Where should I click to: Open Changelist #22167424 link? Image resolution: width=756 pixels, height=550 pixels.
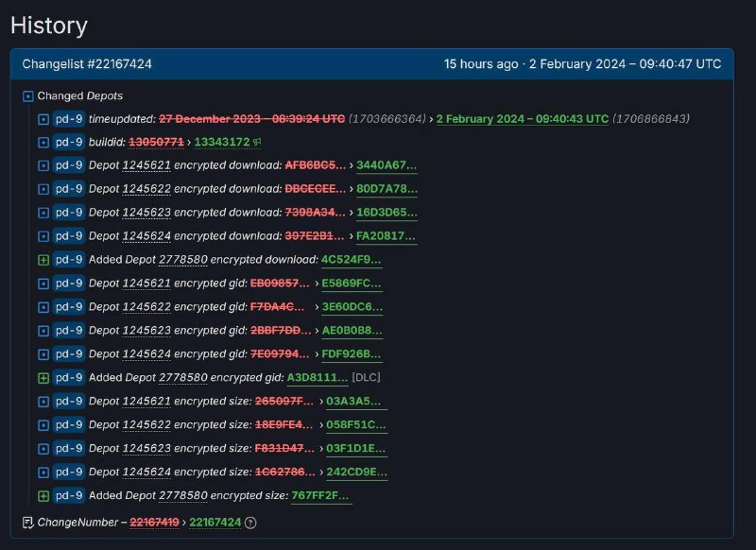click(x=88, y=64)
